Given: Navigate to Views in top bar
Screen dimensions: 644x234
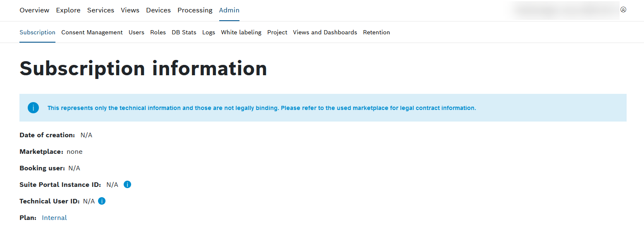Looking at the screenshot, I should coord(130,10).
